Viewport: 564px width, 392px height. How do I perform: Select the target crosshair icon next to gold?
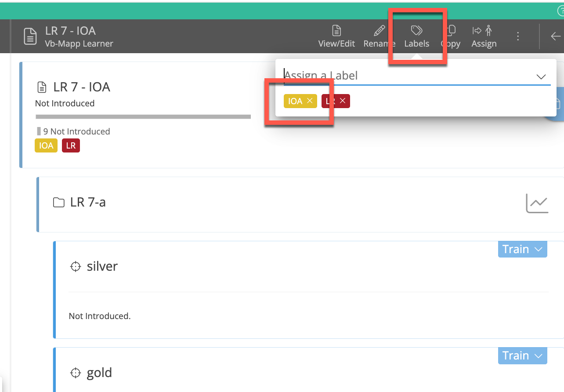[x=76, y=373]
